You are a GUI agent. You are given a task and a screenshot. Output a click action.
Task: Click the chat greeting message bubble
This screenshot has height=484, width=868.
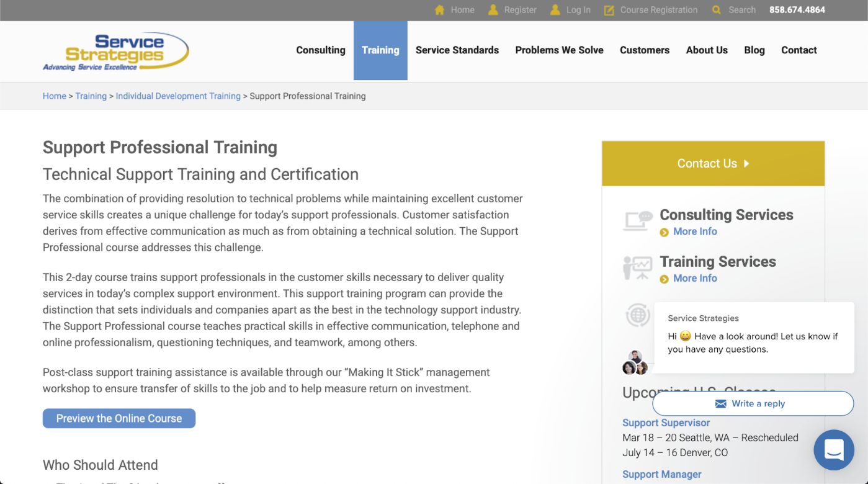[x=754, y=338]
